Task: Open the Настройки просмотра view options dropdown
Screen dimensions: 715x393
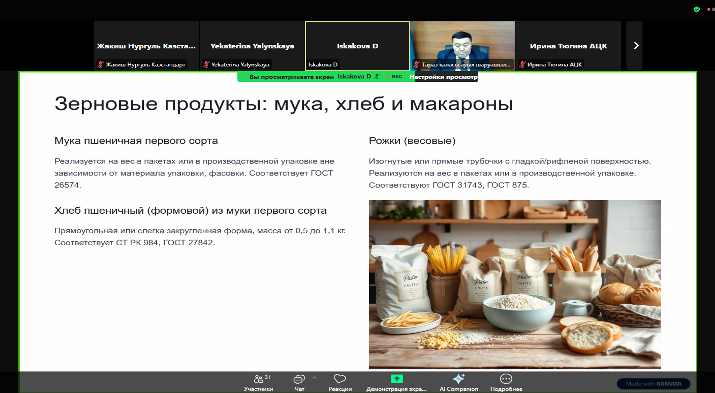Action: (x=444, y=77)
